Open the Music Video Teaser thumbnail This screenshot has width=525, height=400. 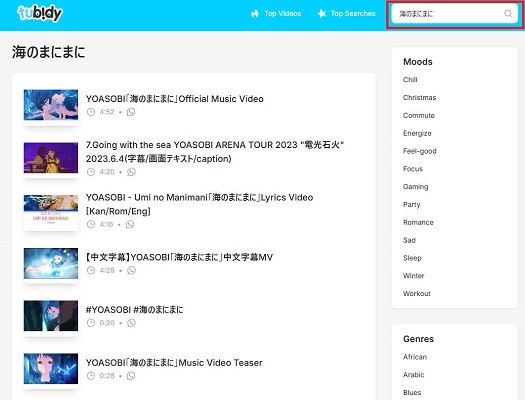(x=51, y=369)
